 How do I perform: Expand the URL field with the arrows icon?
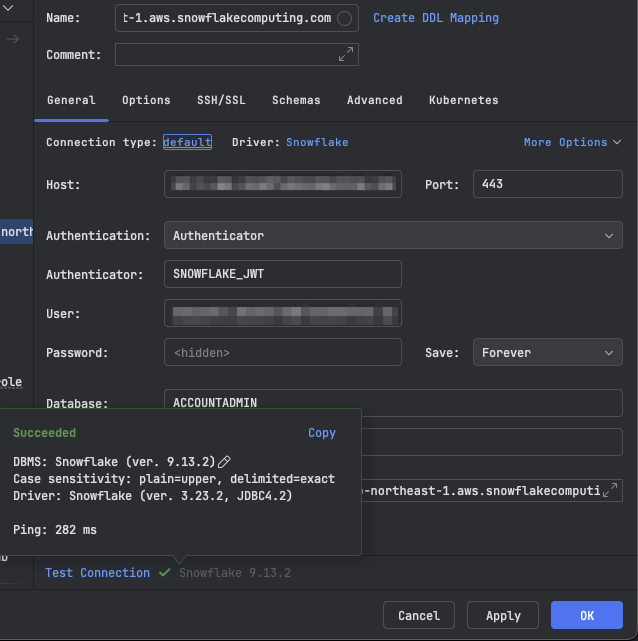(x=610, y=490)
